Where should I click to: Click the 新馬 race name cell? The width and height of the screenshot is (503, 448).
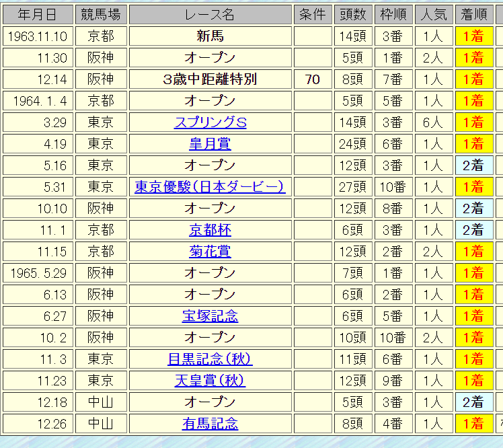click(x=210, y=36)
